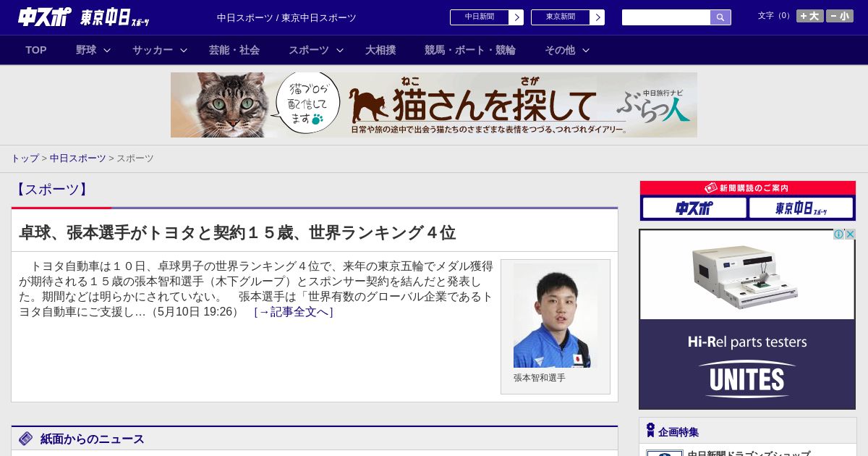
Task: Open the サッカー menu item
Action: click(153, 50)
